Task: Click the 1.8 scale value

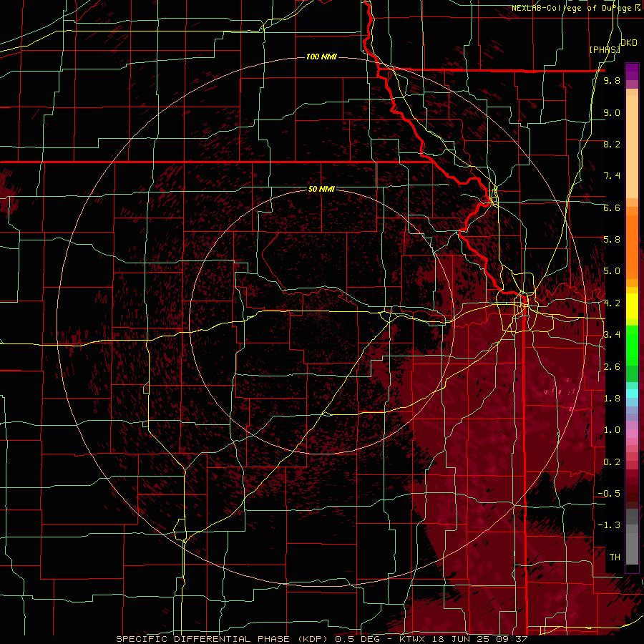Action: (612, 399)
